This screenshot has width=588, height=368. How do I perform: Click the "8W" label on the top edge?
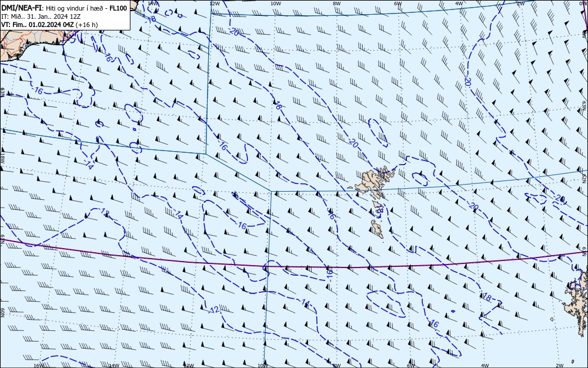(336, 3)
